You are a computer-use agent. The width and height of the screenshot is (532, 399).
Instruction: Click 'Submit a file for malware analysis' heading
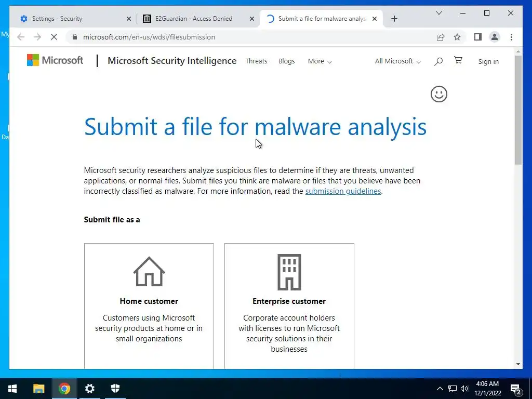pyautogui.click(x=255, y=127)
